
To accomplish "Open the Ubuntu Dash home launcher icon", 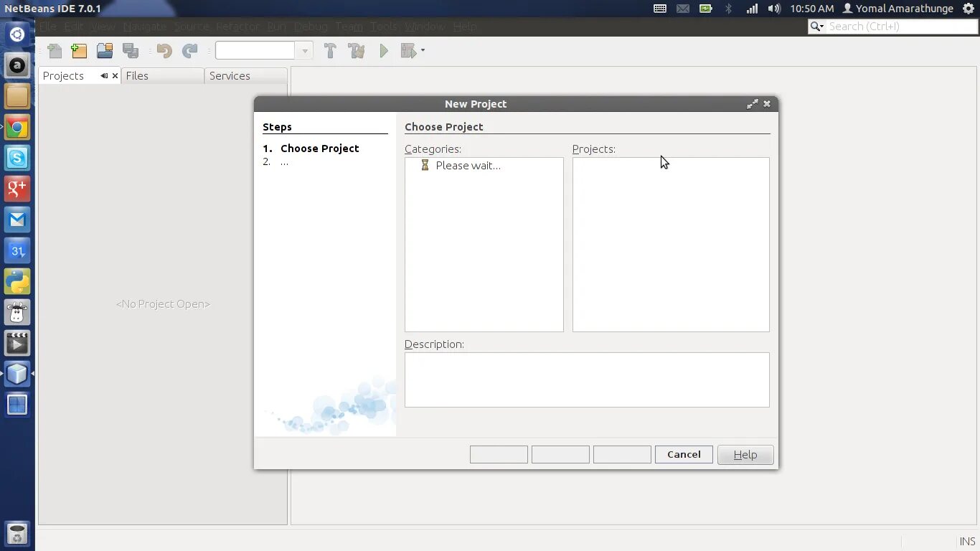I will pyautogui.click(x=17, y=34).
